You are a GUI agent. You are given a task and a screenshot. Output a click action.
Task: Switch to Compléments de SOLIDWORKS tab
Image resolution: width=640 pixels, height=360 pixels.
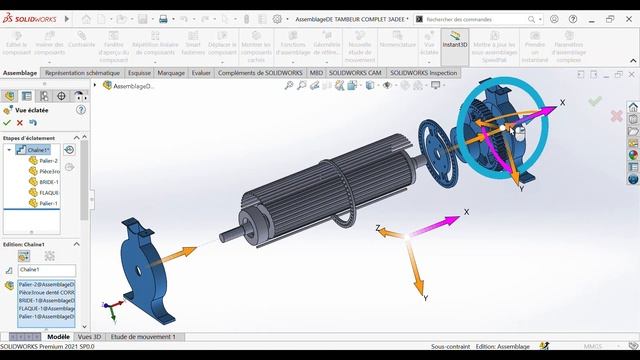[260, 73]
